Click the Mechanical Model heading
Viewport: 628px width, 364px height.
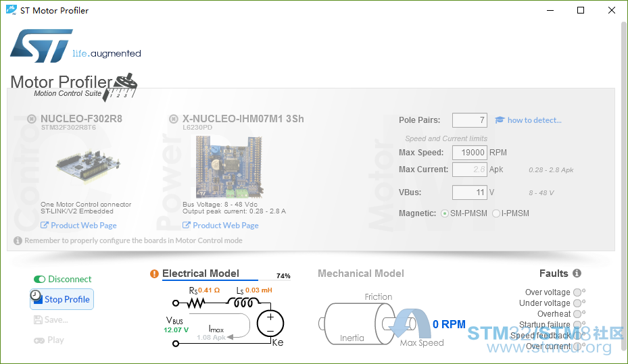(x=361, y=274)
